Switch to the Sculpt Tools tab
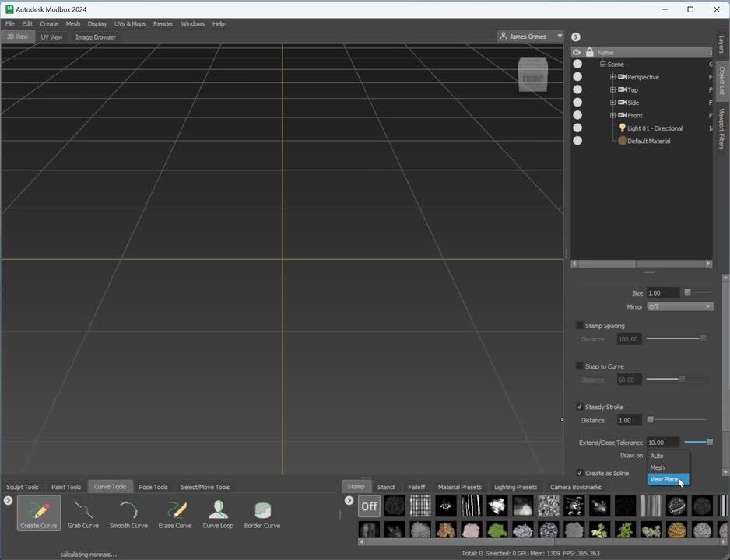 23,487
